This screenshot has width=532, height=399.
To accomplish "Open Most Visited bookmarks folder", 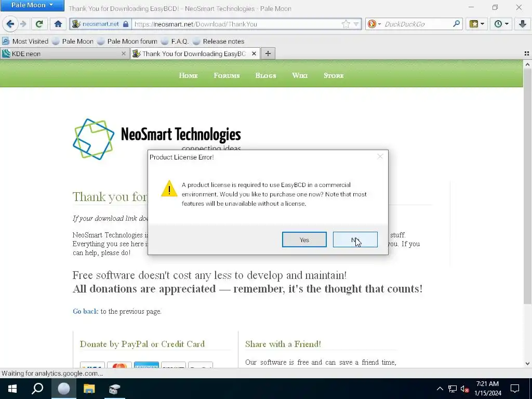I will click(x=25, y=42).
